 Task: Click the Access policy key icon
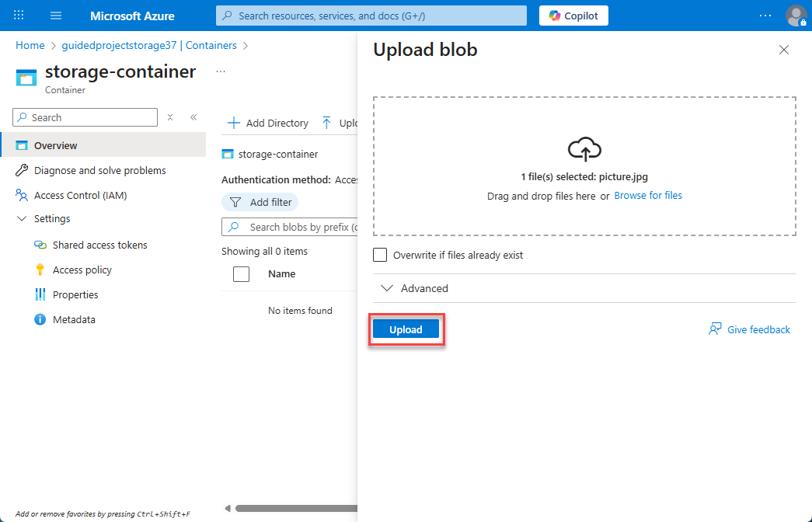click(x=40, y=270)
